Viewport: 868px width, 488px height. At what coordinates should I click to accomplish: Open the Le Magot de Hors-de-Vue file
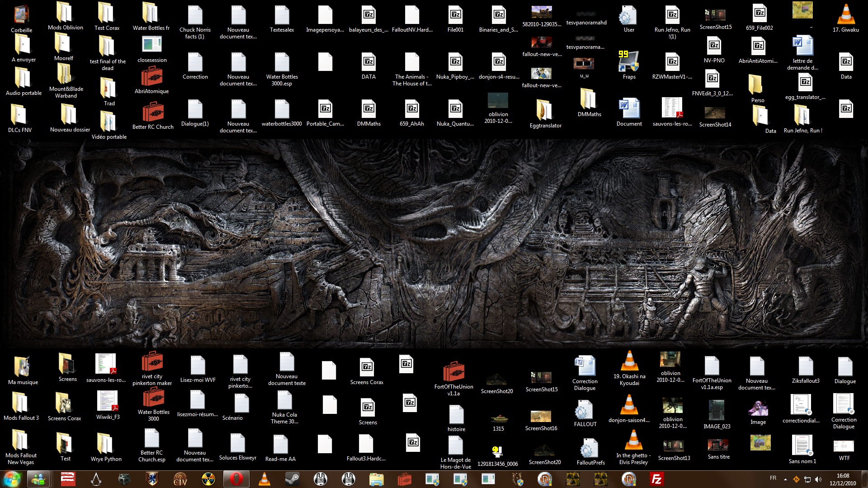pyautogui.click(x=455, y=453)
